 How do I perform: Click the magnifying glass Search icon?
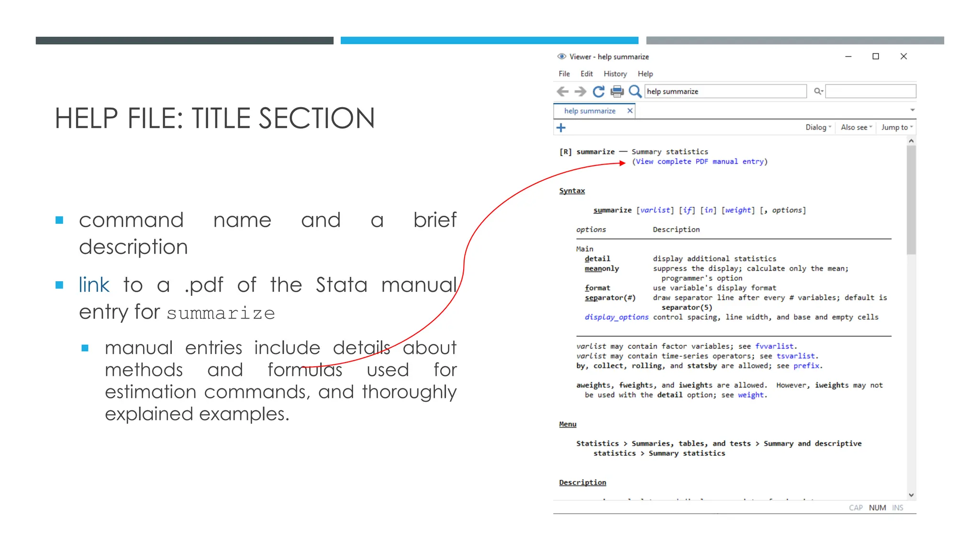tap(635, 91)
